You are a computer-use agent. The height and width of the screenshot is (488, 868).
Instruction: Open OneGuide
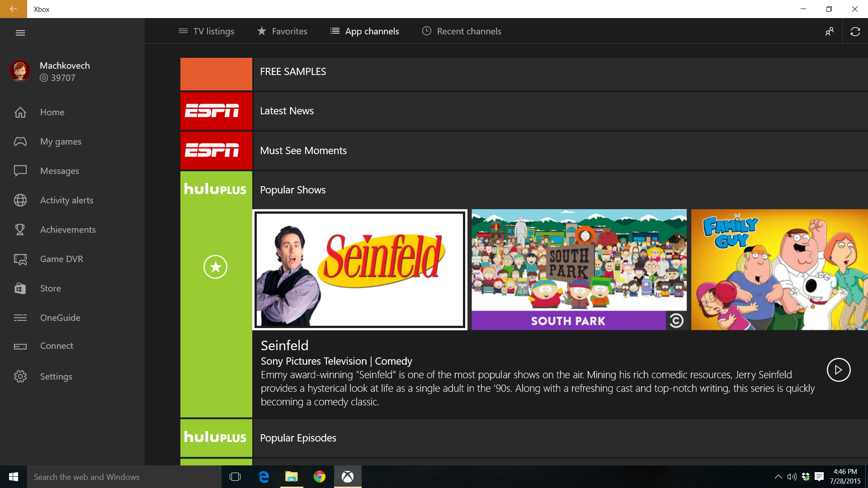[x=61, y=318]
